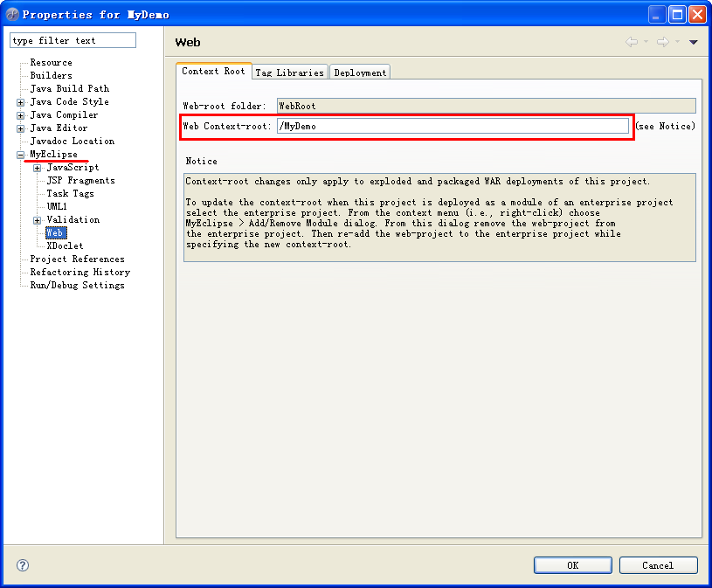Image resolution: width=712 pixels, height=588 pixels.
Task: Select Validation tree item
Action: point(73,220)
